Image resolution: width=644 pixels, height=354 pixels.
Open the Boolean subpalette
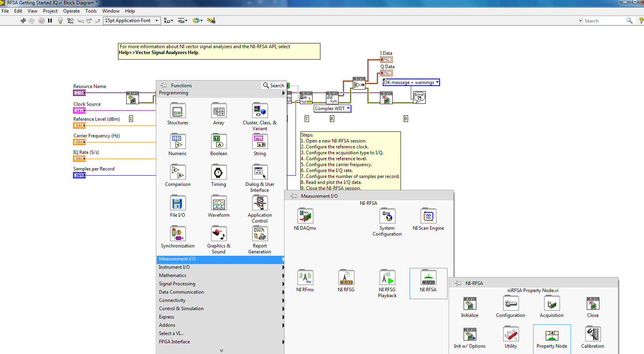coord(219,145)
